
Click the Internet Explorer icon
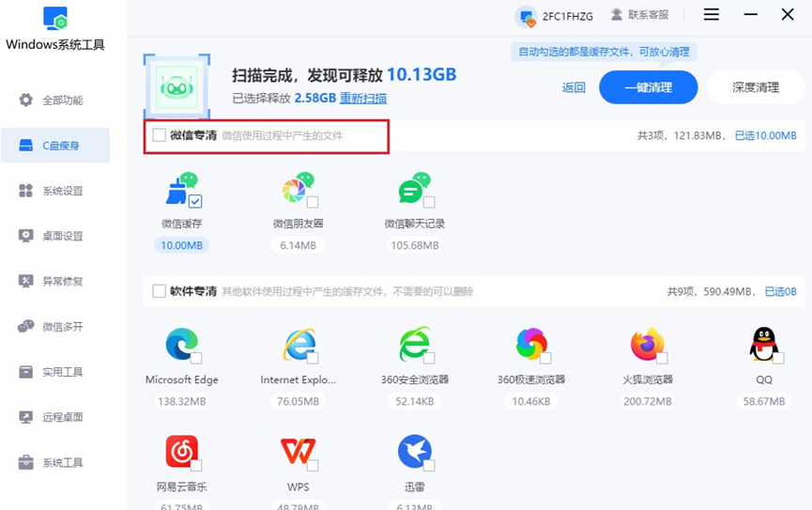pos(299,344)
